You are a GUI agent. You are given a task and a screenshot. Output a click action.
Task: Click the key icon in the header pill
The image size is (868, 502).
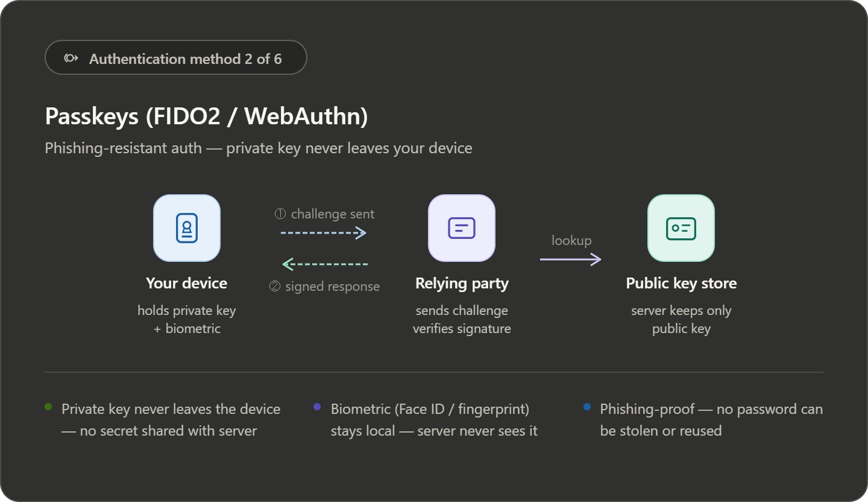tap(71, 59)
